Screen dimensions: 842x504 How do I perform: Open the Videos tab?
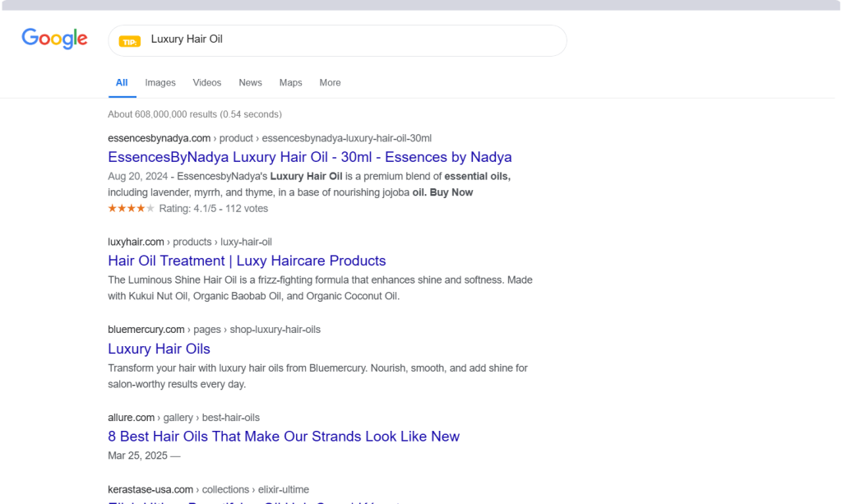207,83
